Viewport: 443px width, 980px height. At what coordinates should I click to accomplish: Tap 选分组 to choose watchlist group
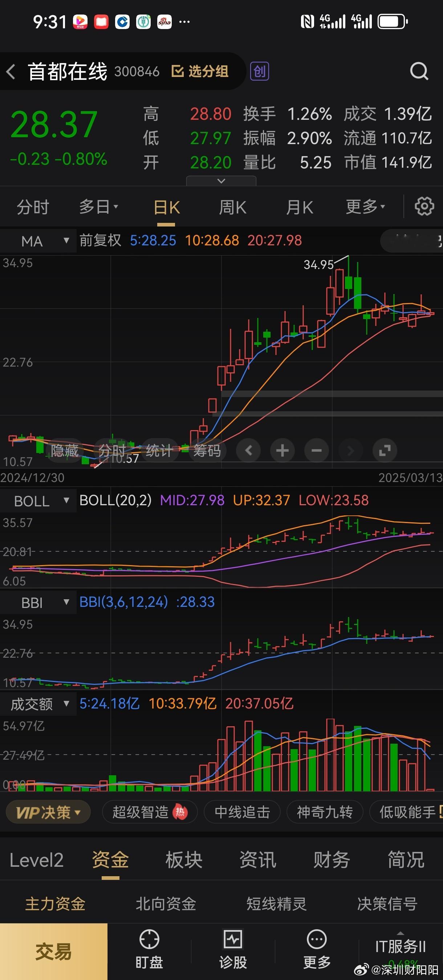[x=200, y=71]
